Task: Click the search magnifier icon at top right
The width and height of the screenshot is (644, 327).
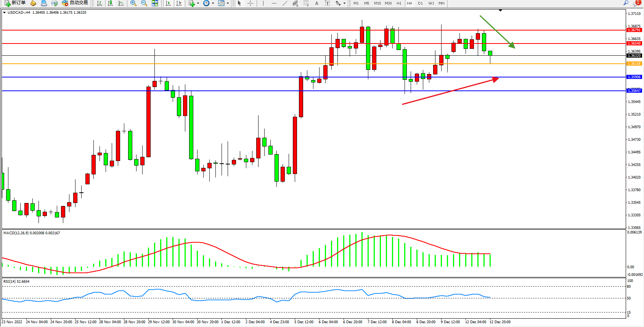Action: pos(626,3)
